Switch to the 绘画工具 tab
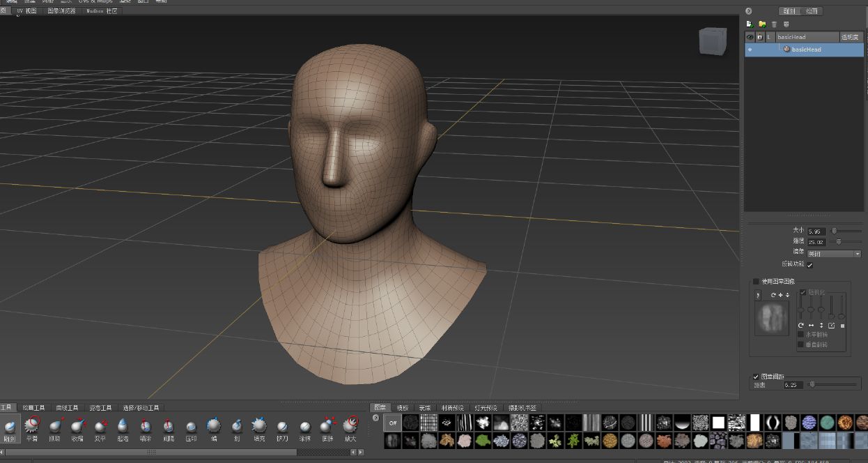This screenshot has width=868, height=463. click(x=34, y=408)
